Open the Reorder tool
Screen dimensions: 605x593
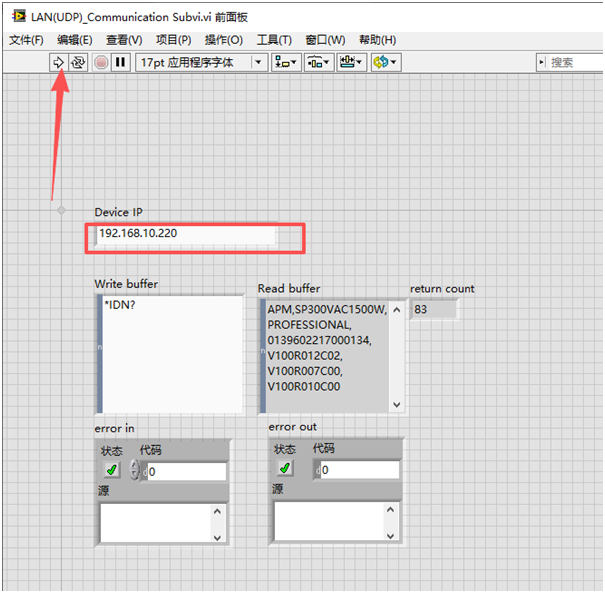385,62
